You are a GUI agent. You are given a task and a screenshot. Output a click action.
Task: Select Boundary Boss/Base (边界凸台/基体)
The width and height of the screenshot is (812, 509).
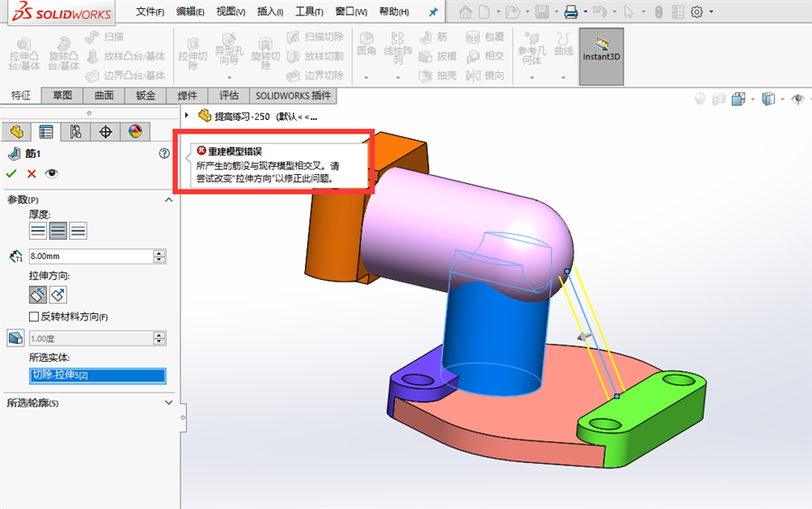[x=125, y=76]
